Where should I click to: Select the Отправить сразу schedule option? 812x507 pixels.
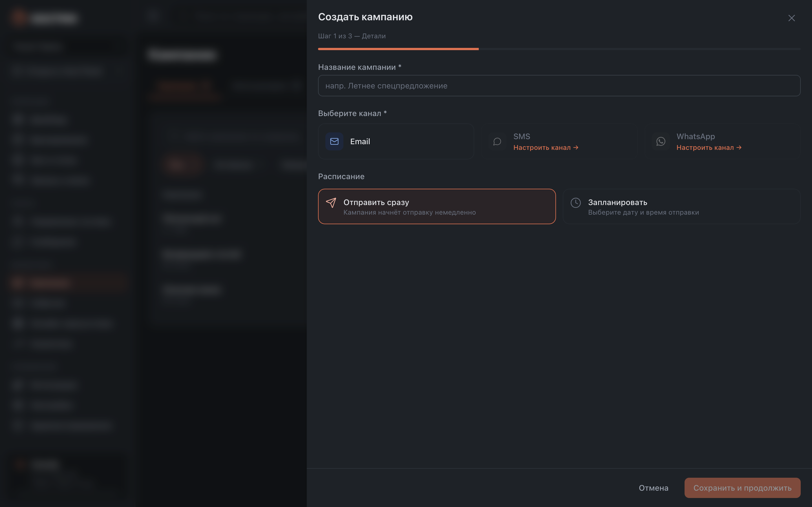[437, 206]
